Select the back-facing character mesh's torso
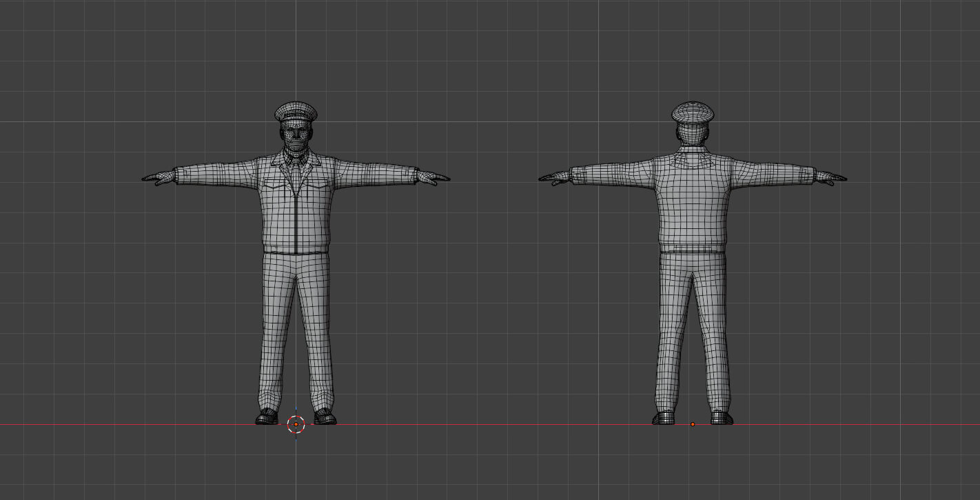 (x=692, y=201)
